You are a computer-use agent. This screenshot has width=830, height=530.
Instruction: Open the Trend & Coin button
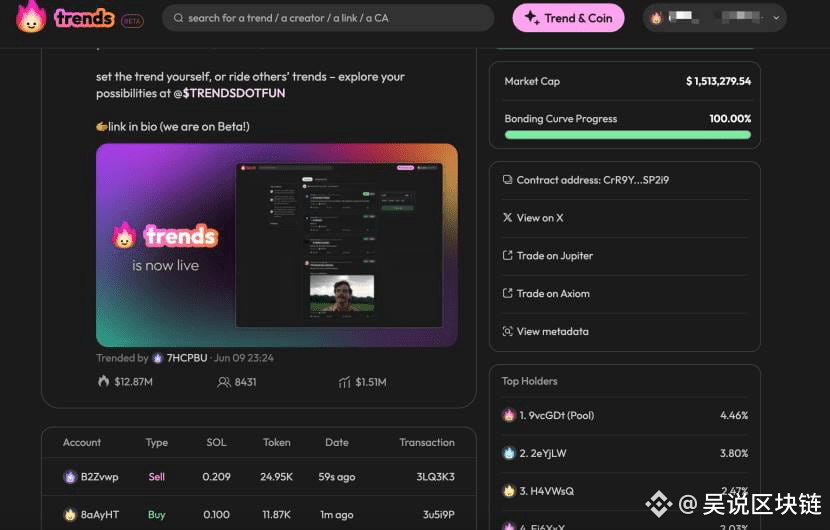pos(569,18)
